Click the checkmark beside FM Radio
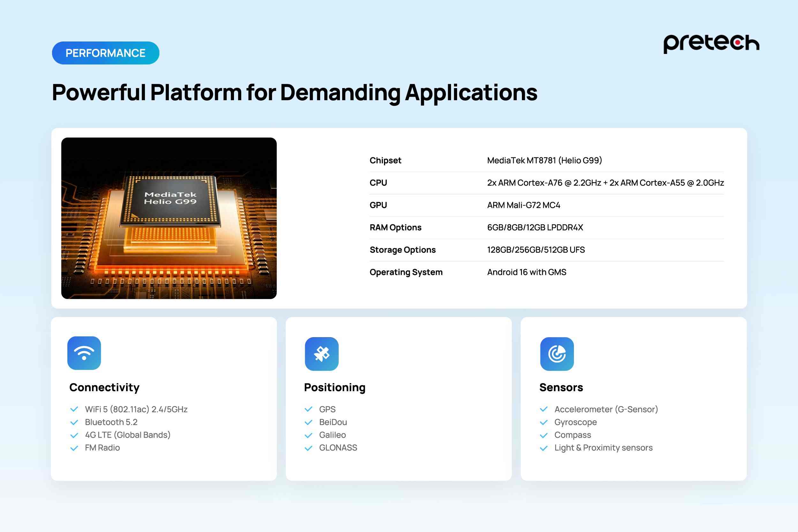 tap(74, 448)
